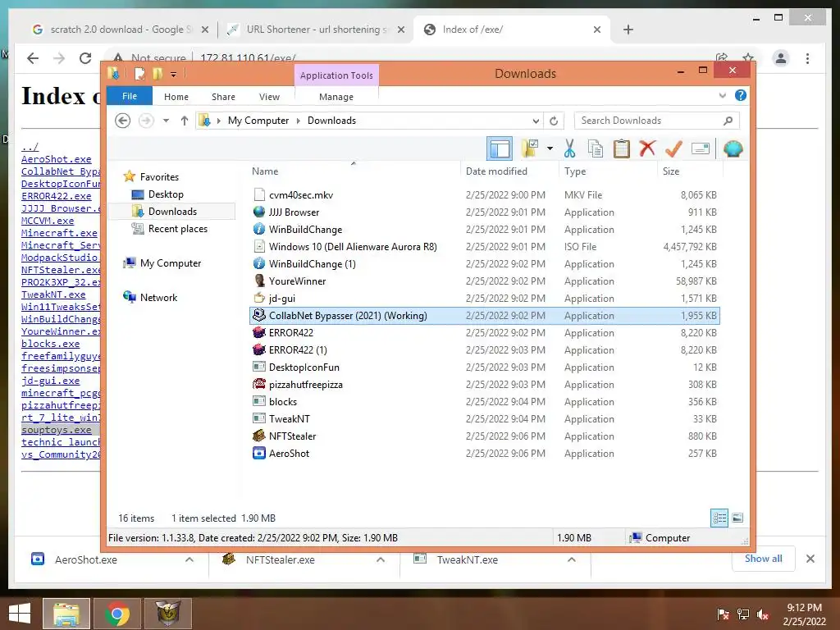Click the orange checkmark Properties icon
This screenshot has width=840, height=630.
[674, 148]
